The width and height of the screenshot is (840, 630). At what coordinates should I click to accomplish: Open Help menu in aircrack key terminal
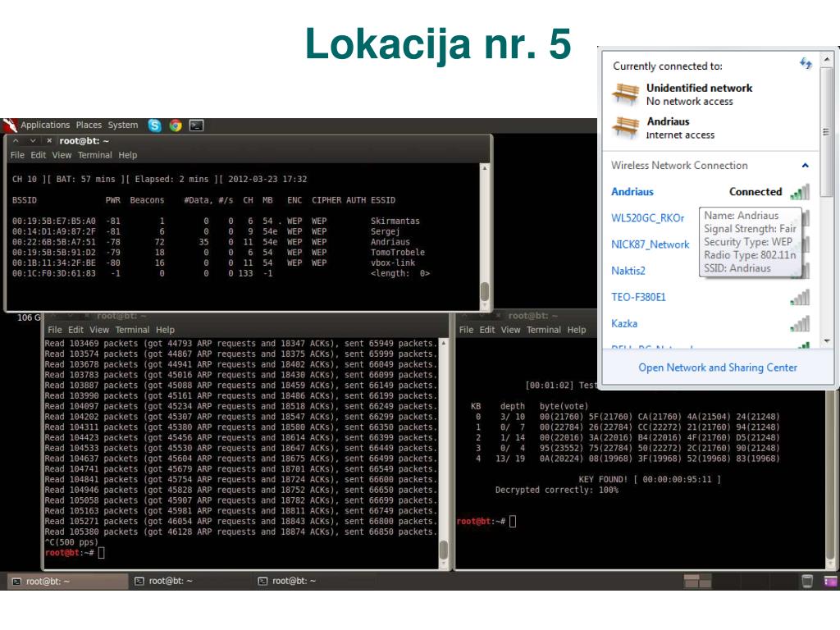click(577, 330)
